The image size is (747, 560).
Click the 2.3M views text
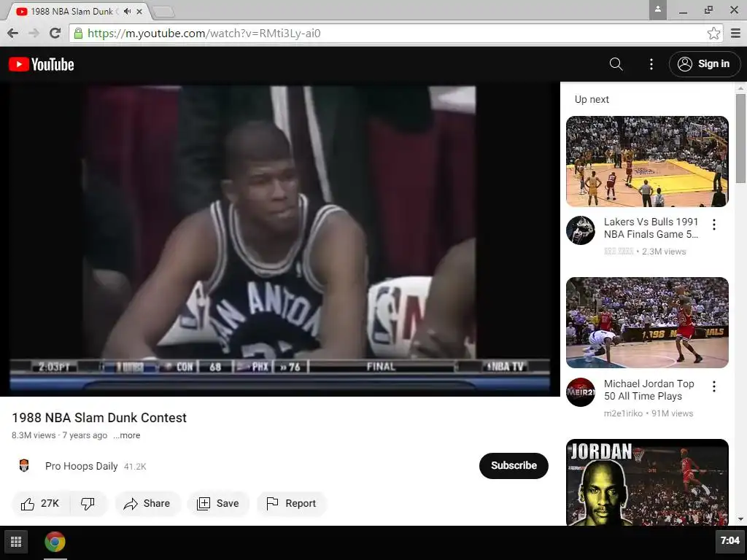click(x=664, y=252)
